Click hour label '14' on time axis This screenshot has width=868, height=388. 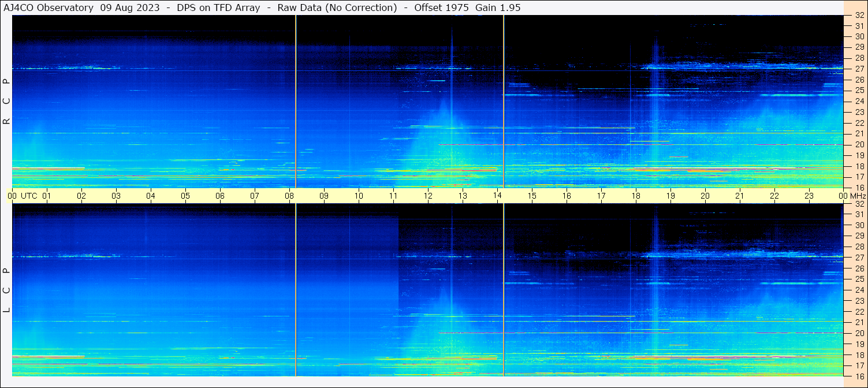tap(497, 196)
